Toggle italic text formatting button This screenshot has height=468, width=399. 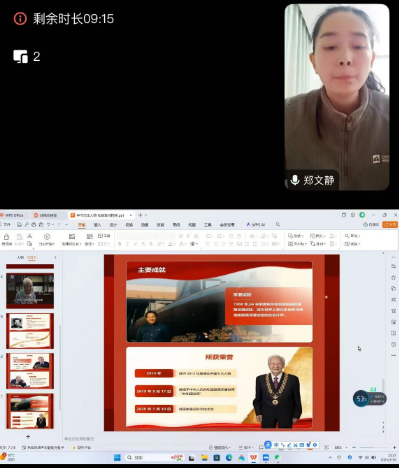pyautogui.click(x=127, y=244)
